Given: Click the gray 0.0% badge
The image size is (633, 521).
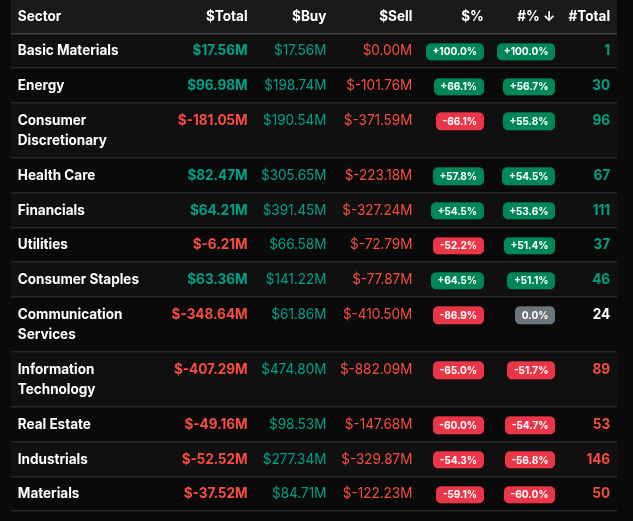Looking at the screenshot, I should pos(535,315).
